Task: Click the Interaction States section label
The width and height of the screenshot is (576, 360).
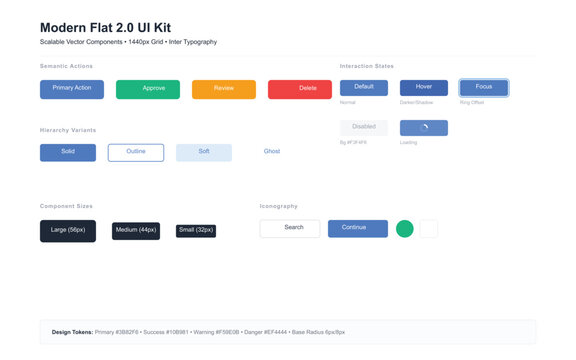Action: click(x=366, y=66)
